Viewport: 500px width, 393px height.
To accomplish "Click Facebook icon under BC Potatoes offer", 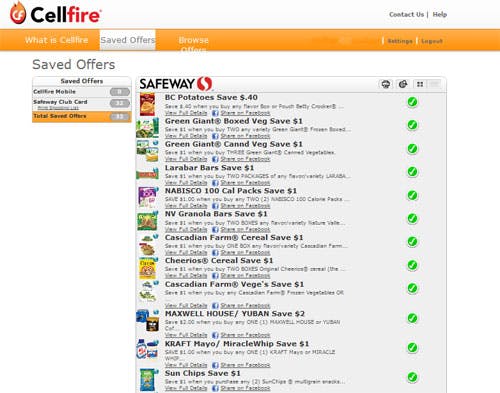I will (215, 113).
